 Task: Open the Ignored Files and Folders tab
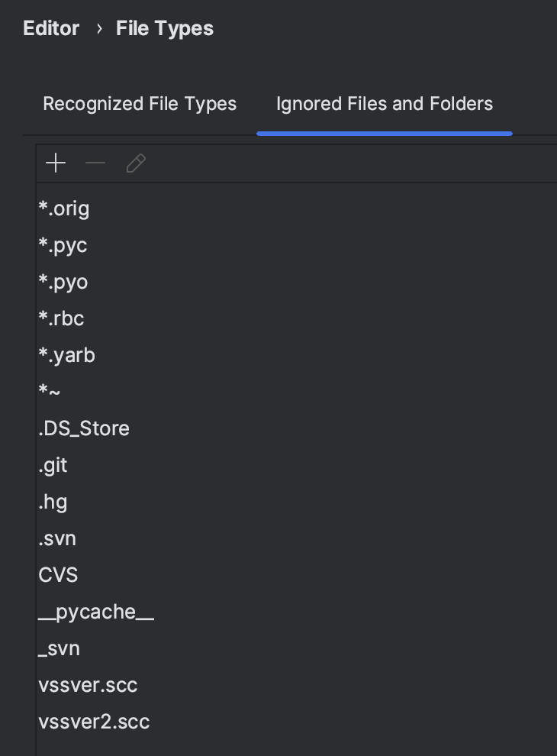[x=384, y=104]
